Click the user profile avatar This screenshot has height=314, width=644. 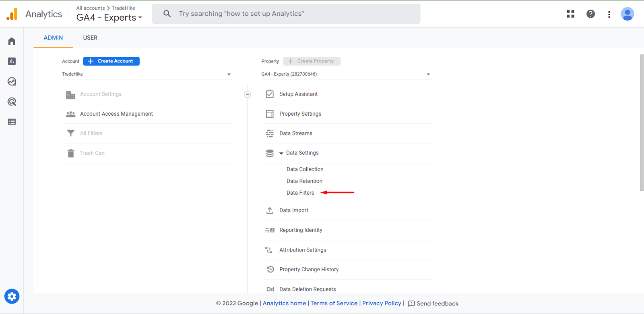pos(627,14)
